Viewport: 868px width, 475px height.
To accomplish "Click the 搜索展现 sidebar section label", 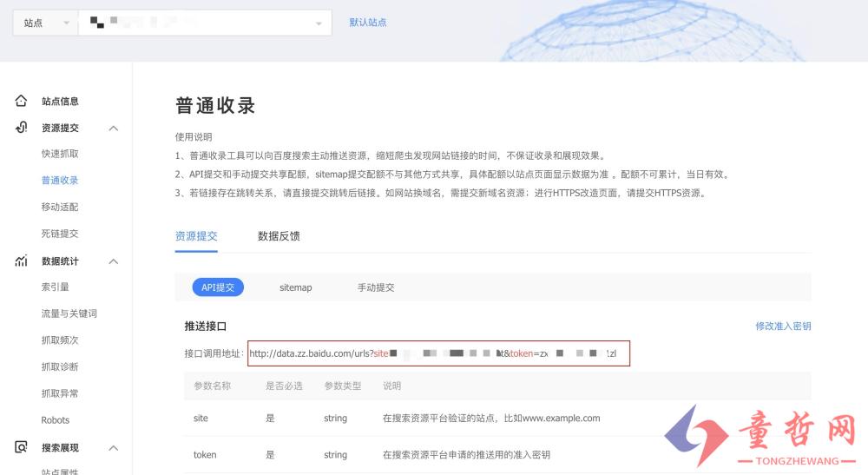I will 60,447.
